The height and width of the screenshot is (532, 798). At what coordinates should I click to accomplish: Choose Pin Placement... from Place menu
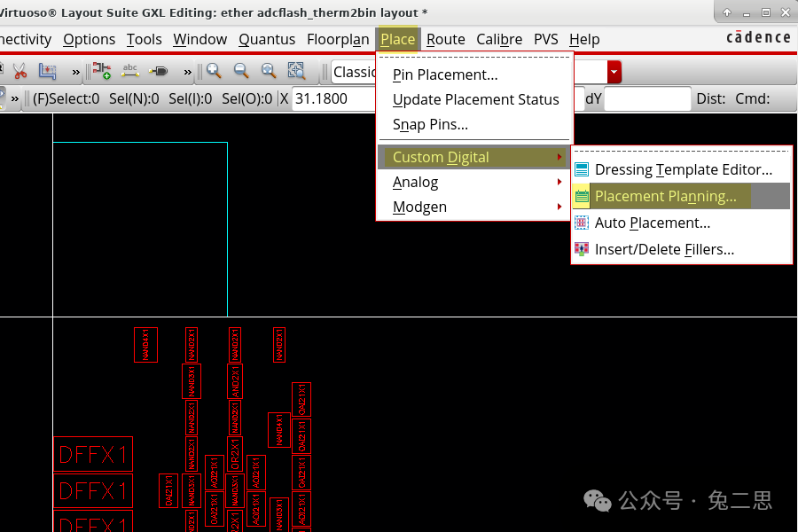tap(474, 74)
